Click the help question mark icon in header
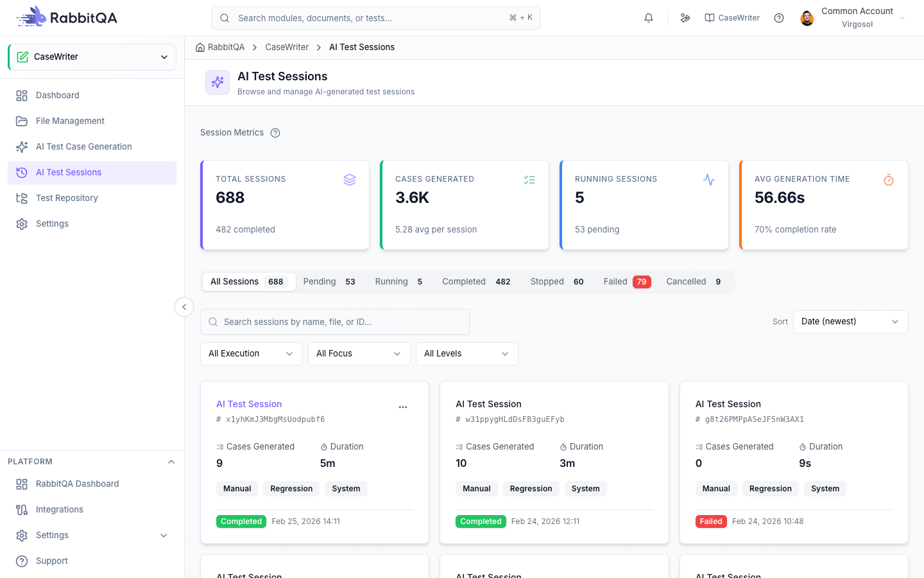Image resolution: width=924 pixels, height=578 pixels. coord(779,18)
